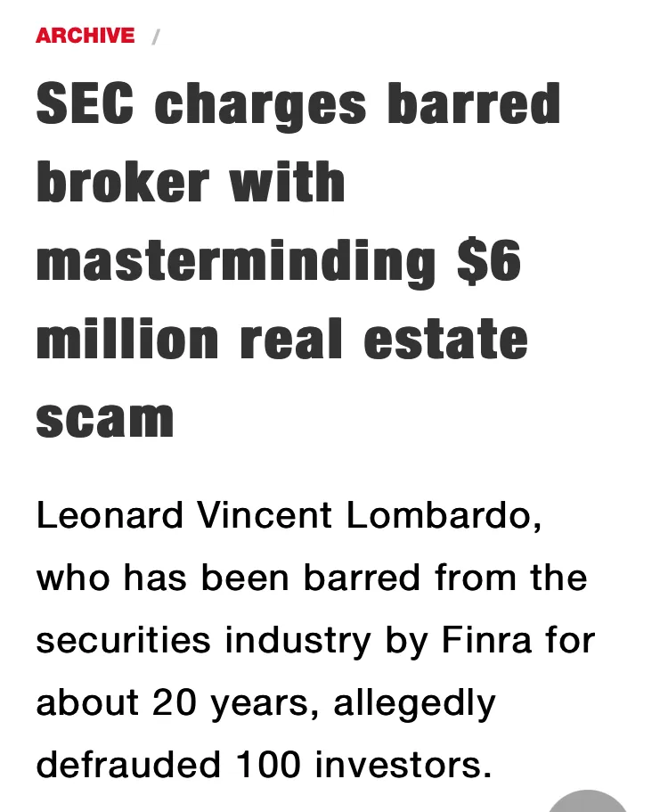Click the word 'defrauded' in the summary
The width and height of the screenshot is (668, 812).
(129, 765)
